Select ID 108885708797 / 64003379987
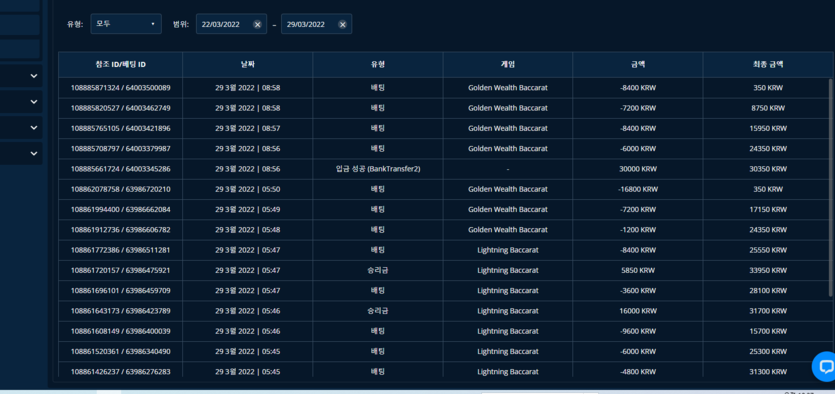835x394 pixels. point(120,149)
